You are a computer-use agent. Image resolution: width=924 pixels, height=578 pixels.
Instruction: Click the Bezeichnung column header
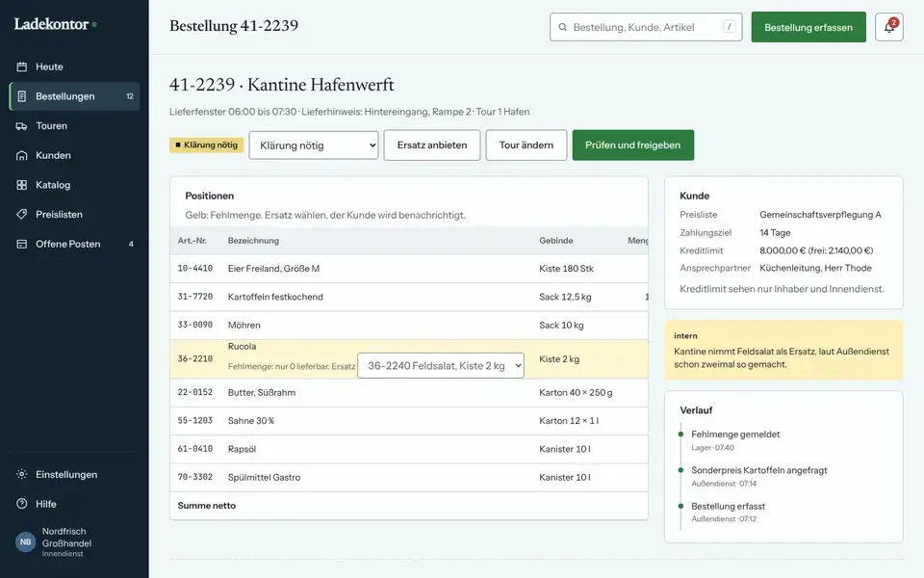[x=253, y=241]
